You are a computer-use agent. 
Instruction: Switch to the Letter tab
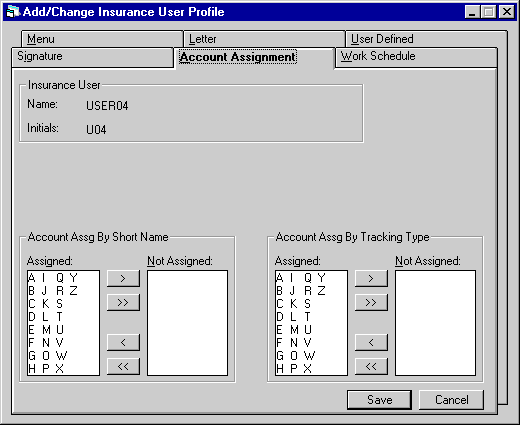(x=264, y=39)
